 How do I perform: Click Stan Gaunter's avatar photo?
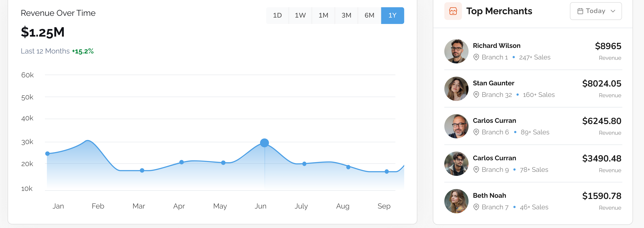coord(456,89)
